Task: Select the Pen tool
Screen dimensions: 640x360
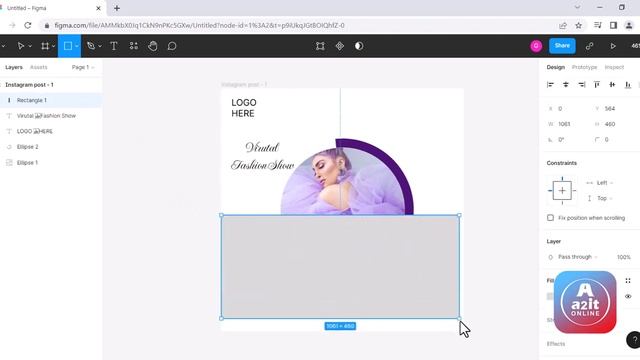Action: click(91, 46)
